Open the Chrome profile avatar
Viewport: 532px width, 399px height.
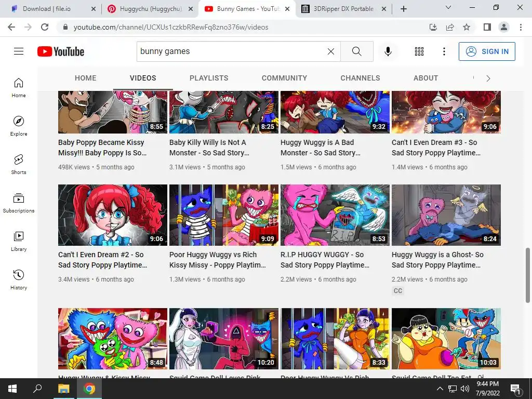coord(504,27)
